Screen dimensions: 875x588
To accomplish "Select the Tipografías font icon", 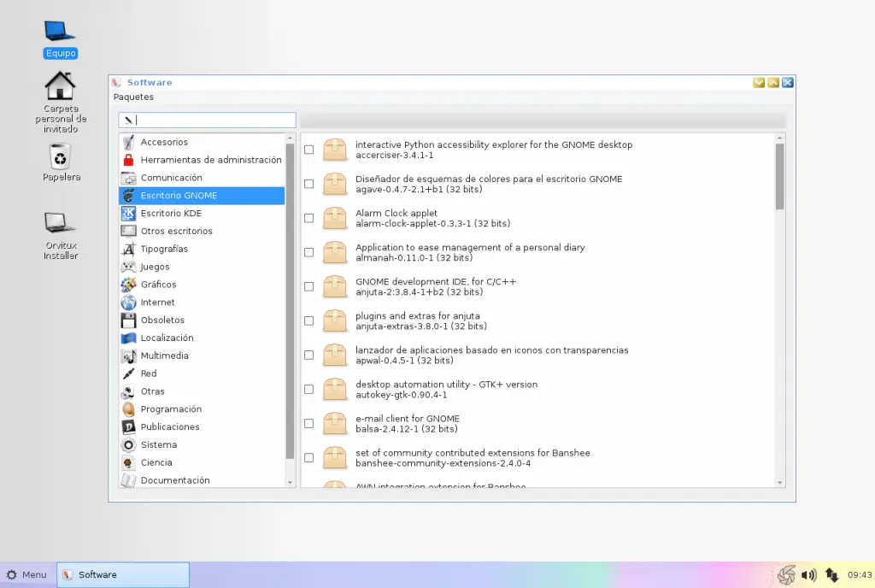I will 128,249.
